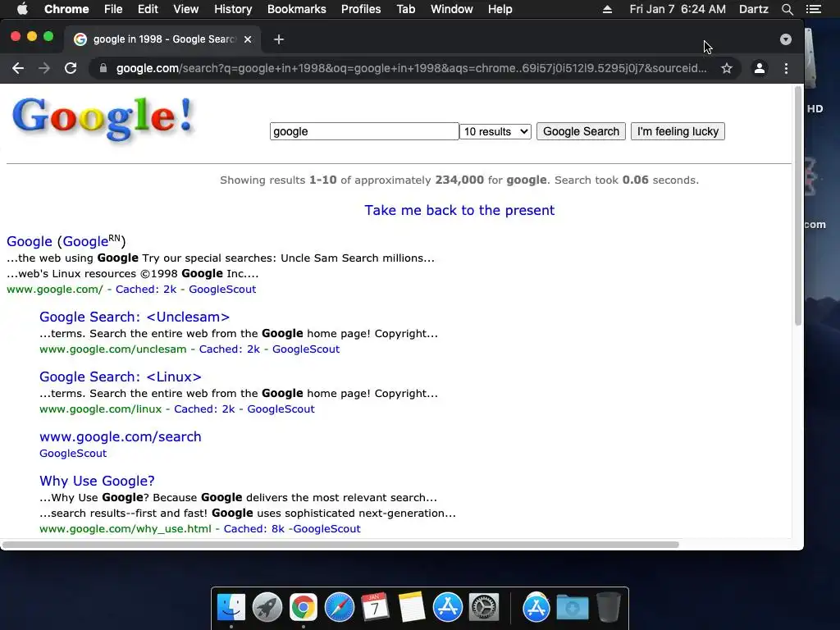Click 'Cached: 8k' for why_use.html
The width and height of the screenshot is (840, 630).
pyautogui.click(x=254, y=529)
